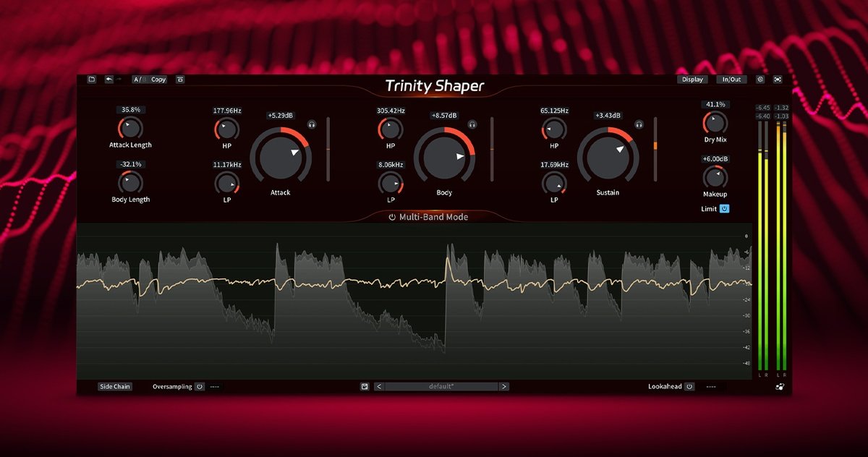Screen dimensions: 868x457
Task: Click the Attack LP filter knob
Action: point(226,184)
